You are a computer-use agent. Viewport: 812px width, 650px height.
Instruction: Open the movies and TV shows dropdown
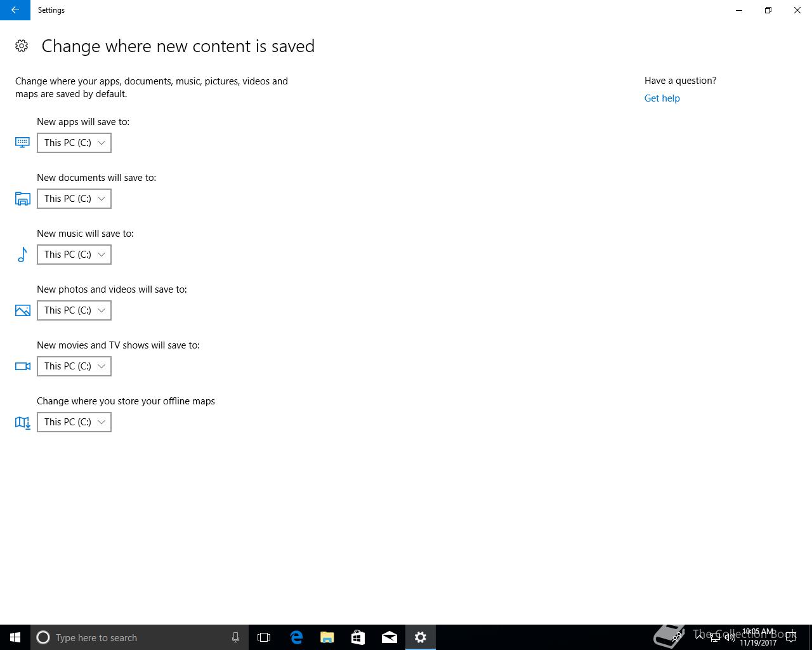[x=74, y=366]
